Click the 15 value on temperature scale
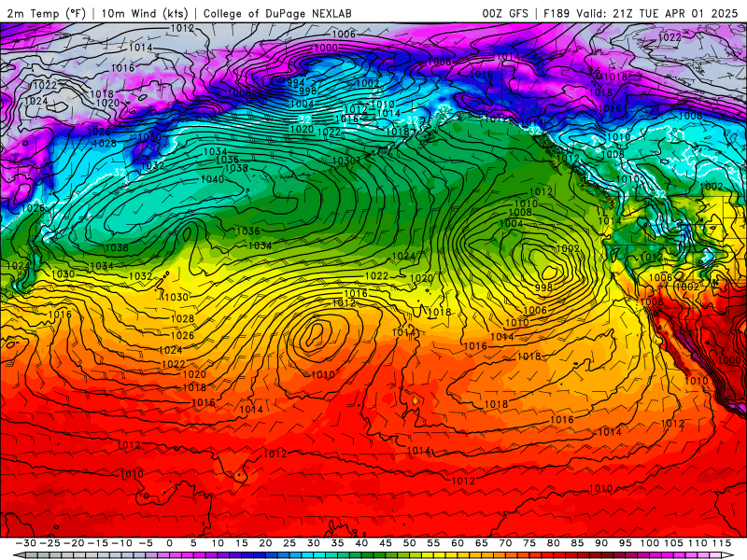 242,543
